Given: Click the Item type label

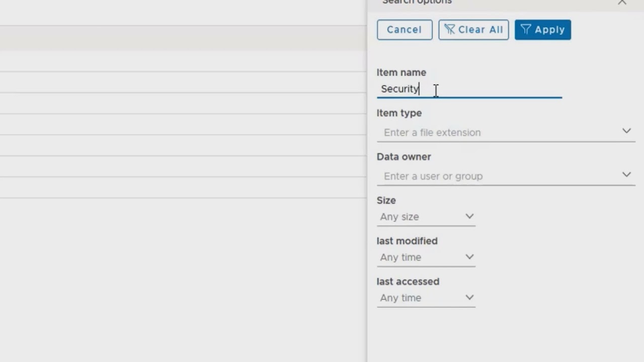Looking at the screenshot, I should coord(399,113).
